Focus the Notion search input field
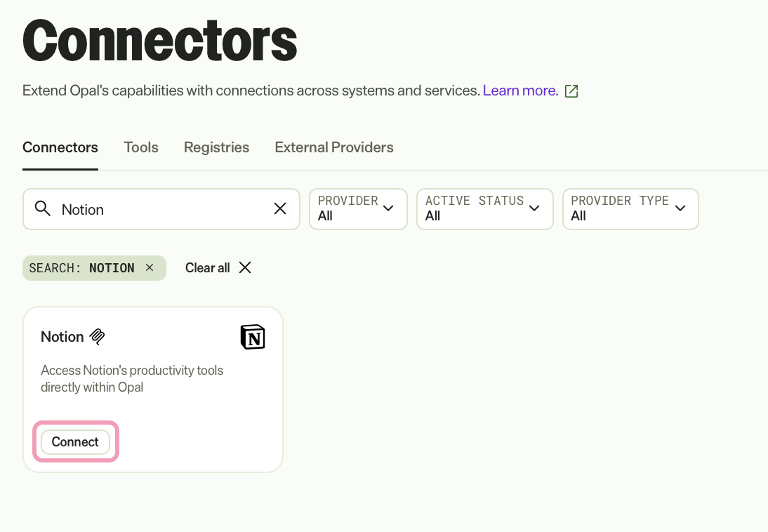The image size is (768, 532). pos(161,209)
